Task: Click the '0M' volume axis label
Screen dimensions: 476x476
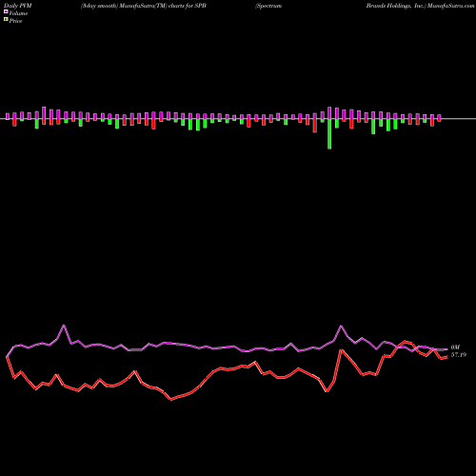Action: click(x=455, y=347)
